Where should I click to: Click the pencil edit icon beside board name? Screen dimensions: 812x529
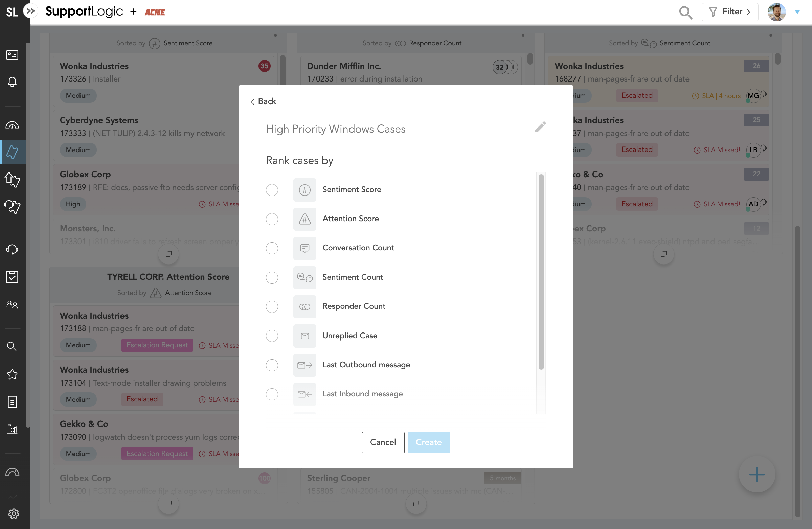540,127
